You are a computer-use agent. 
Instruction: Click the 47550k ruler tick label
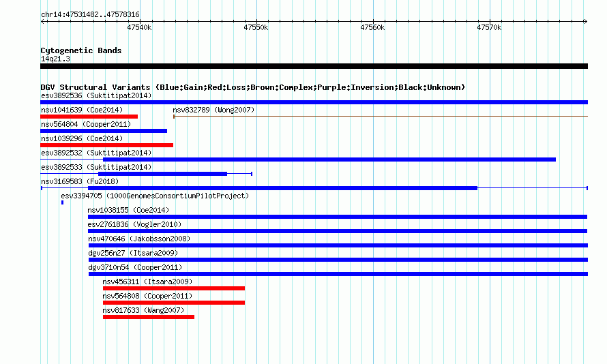(256, 28)
